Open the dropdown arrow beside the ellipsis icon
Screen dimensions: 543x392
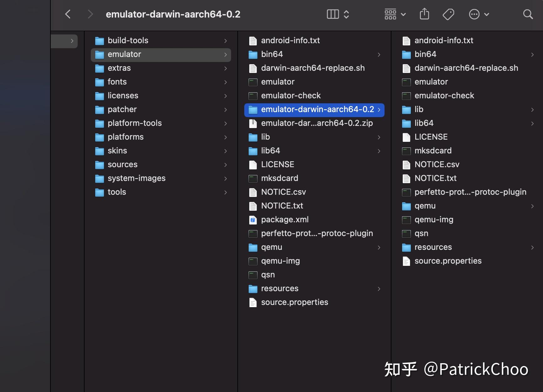(x=486, y=14)
